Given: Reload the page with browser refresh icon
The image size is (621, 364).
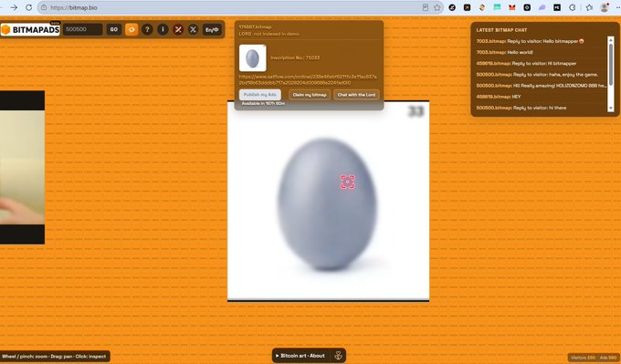Looking at the screenshot, I should [x=28, y=7].
